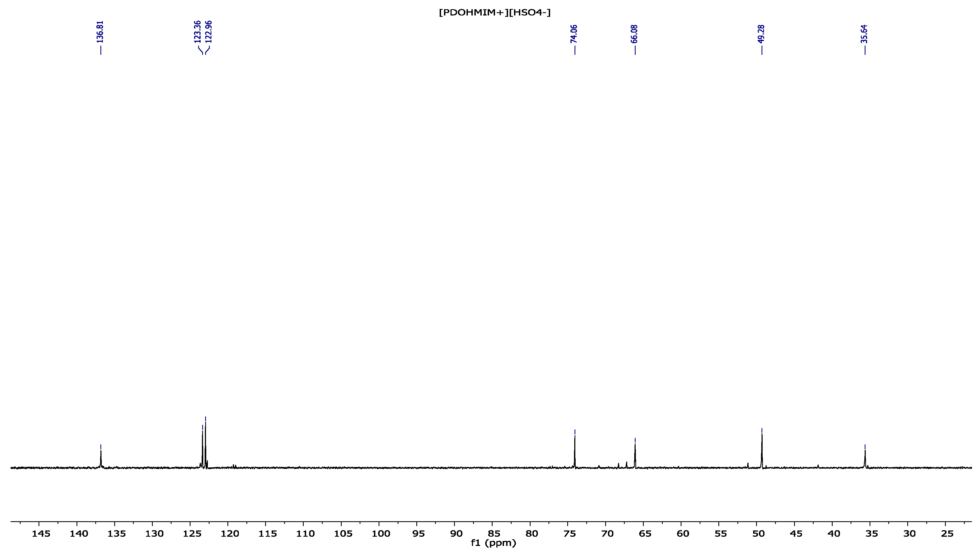The image size is (980, 553).
Task: Click the 145 tick label on axis
Action: coord(41,534)
